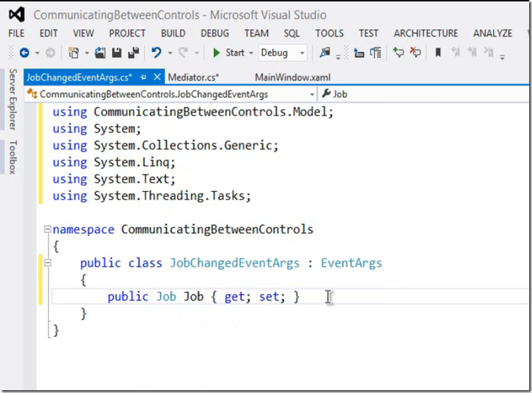Click the Uncomment selected lines icon
The height and width of the screenshot is (393, 532).
[x=415, y=52]
